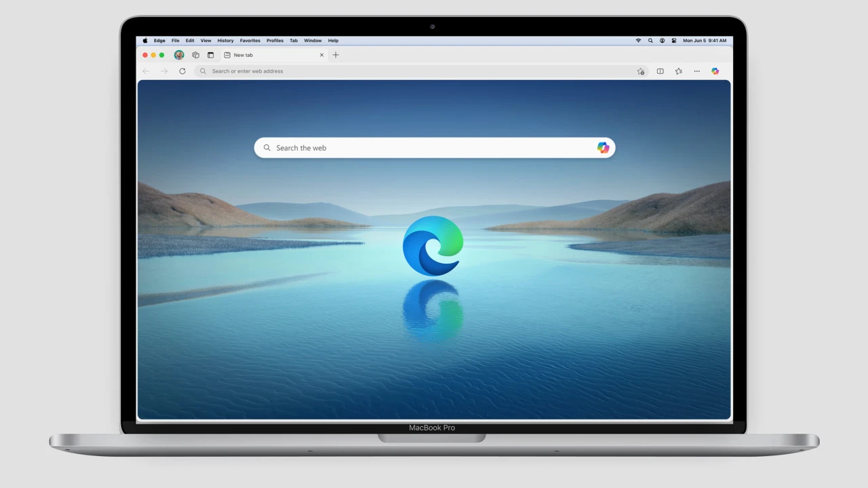Viewport: 868px width, 488px height.
Task: Open the Help menu
Action: click(333, 41)
